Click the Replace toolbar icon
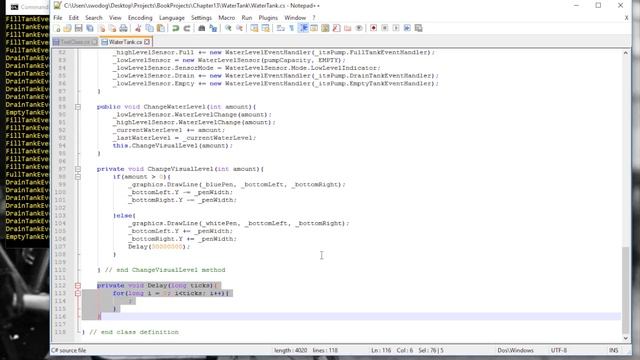Image resolution: width=640 pixels, height=360 pixels. 213,28
